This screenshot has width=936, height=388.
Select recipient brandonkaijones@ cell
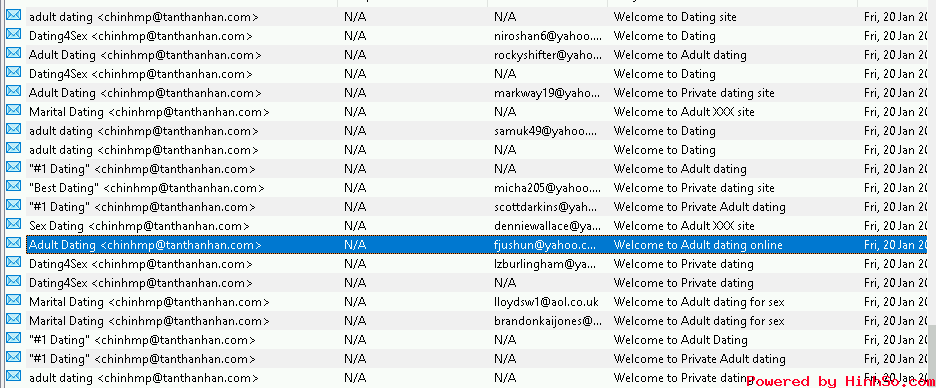tap(548, 321)
